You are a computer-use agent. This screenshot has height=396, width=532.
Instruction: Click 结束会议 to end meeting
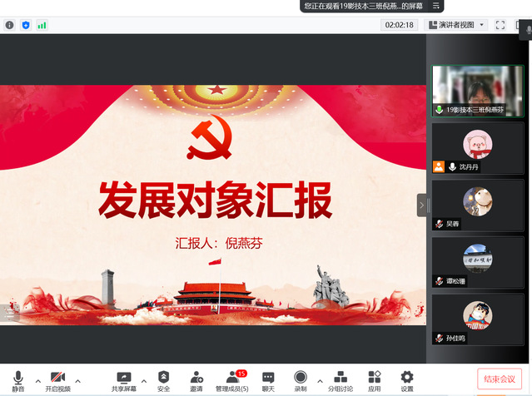pos(500,379)
